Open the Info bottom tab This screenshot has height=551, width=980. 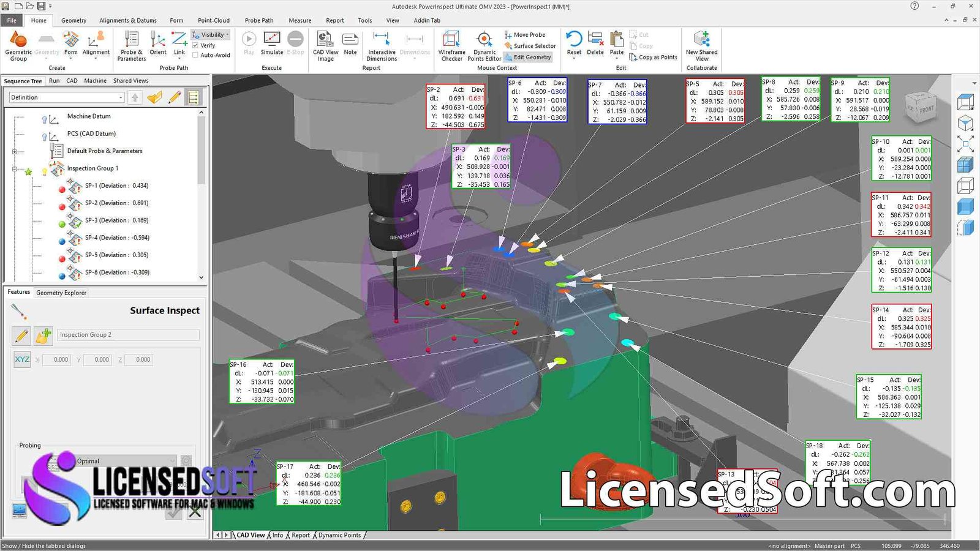click(x=277, y=535)
